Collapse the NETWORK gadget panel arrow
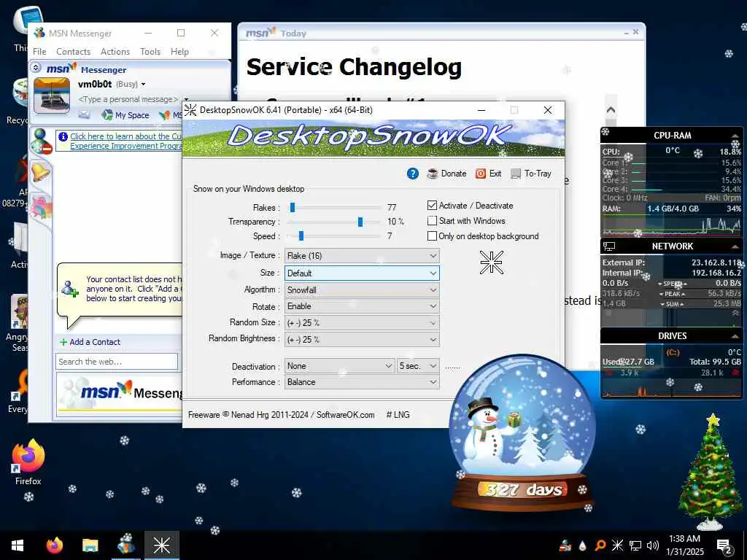 tap(735, 246)
